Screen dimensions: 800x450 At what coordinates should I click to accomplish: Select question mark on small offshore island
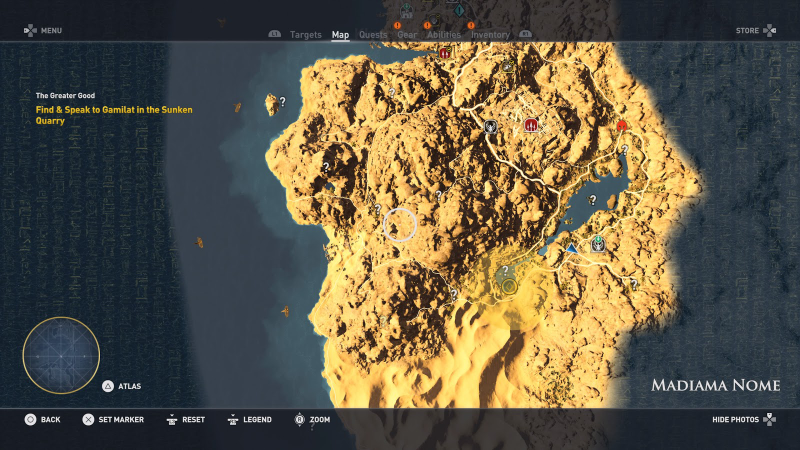tap(282, 102)
